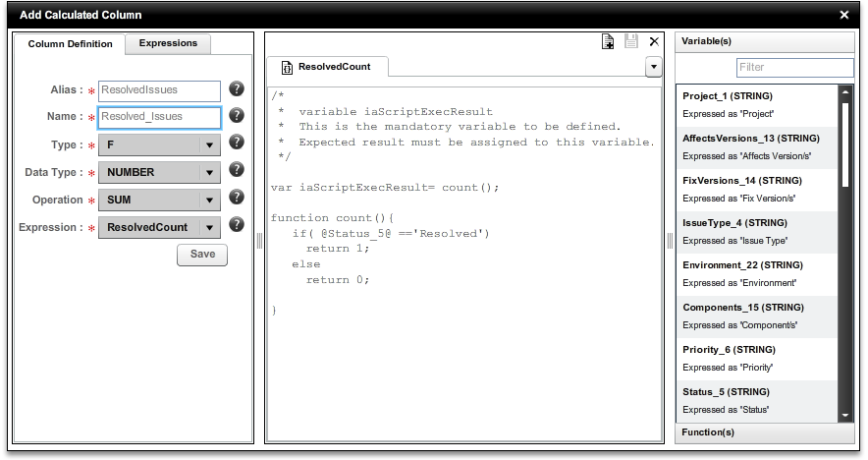Select the Environment_22 (STRING) variable
This screenshot has width=868, height=460.
tap(757, 274)
